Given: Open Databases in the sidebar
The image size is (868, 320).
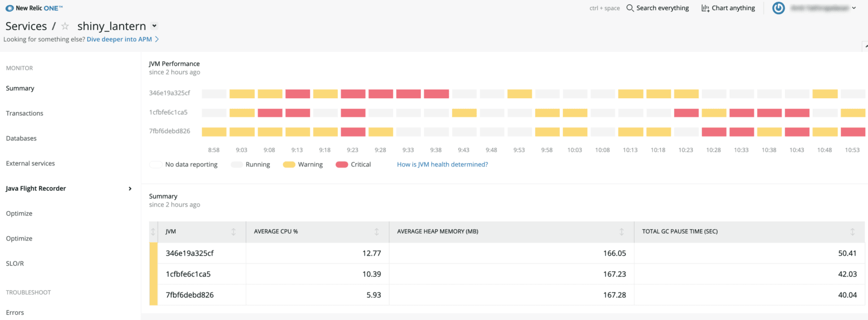Looking at the screenshot, I should pos(21,138).
